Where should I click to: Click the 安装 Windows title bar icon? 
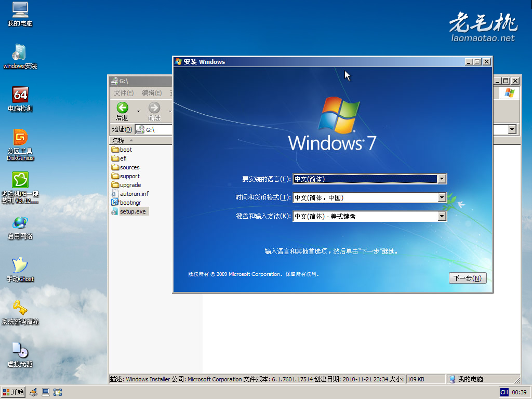(x=179, y=62)
